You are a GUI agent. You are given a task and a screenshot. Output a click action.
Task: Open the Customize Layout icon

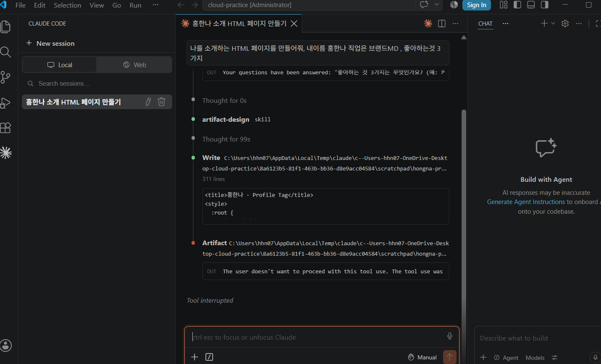[x=504, y=5]
